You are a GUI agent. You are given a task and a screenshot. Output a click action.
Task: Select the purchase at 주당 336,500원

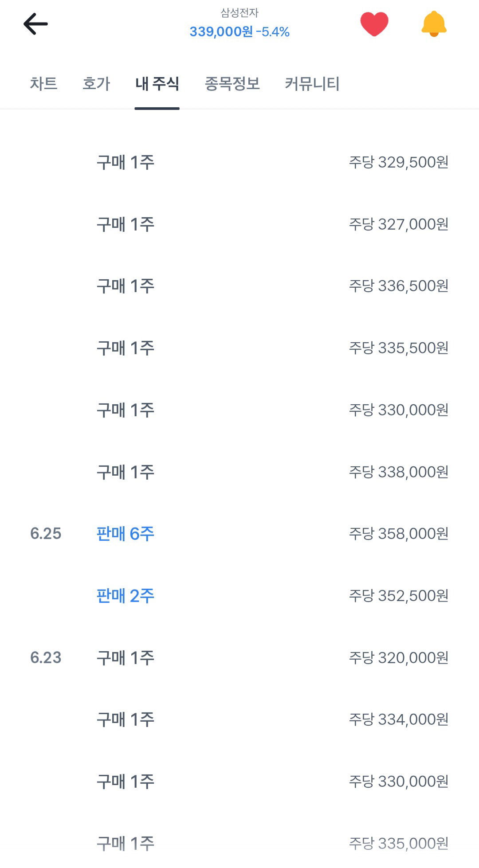click(x=239, y=286)
